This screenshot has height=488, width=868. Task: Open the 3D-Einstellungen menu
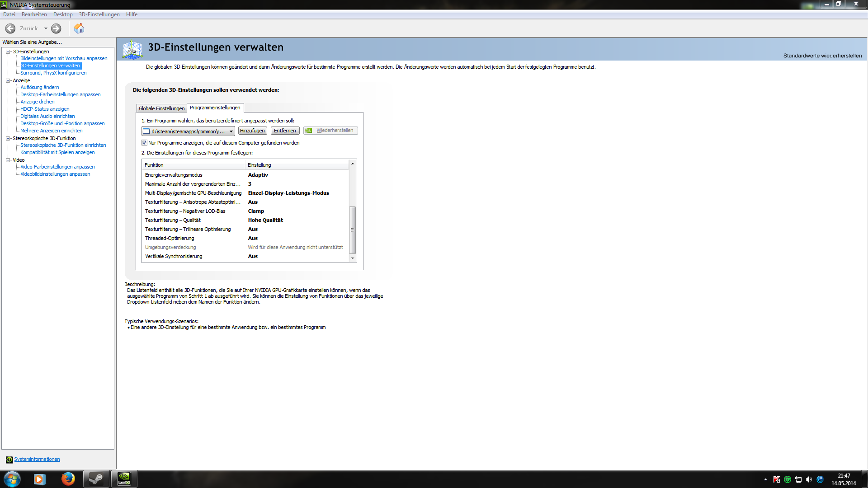tap(99, 14)
